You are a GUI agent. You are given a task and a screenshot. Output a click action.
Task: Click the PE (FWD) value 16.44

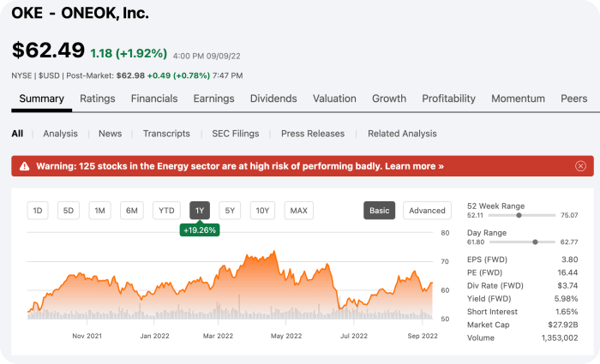coord(567,272)
